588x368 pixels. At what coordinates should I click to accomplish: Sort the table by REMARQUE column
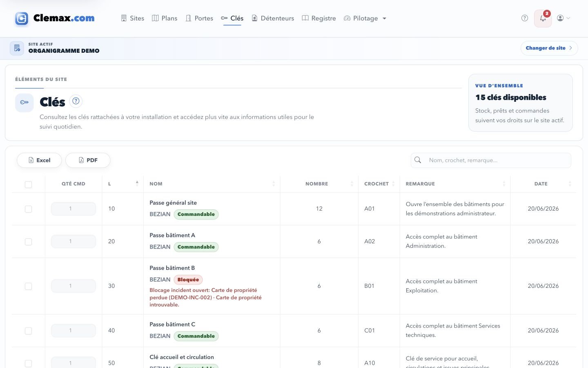pyautogui.click(x=455, y=184)
